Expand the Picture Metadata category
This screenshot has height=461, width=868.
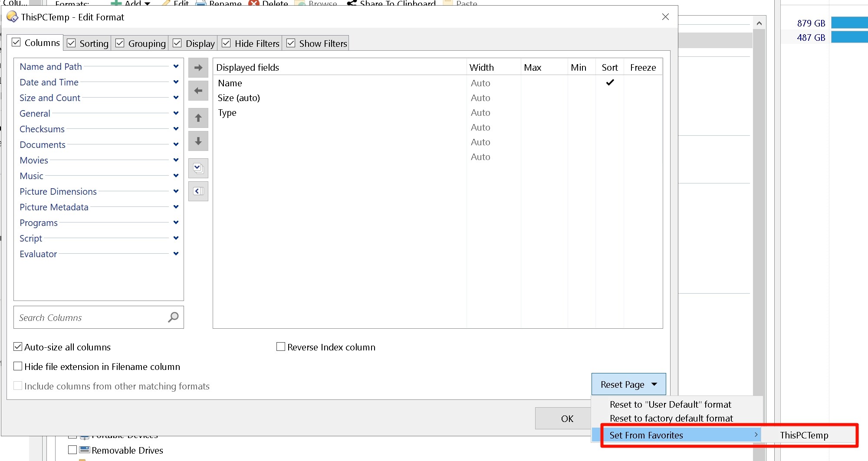pos(176,207)
